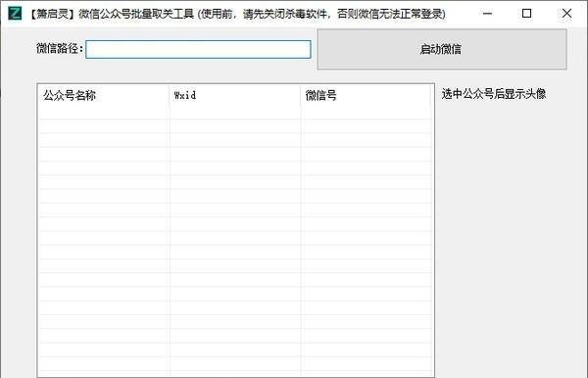The width and height of the screenshot is (588, 378).
Task: Click the 启动微信 button
Action: [442, 49]
